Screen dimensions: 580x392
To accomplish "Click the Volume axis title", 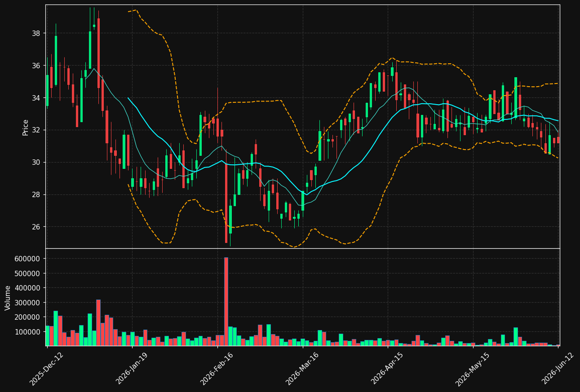I will 8,298.
